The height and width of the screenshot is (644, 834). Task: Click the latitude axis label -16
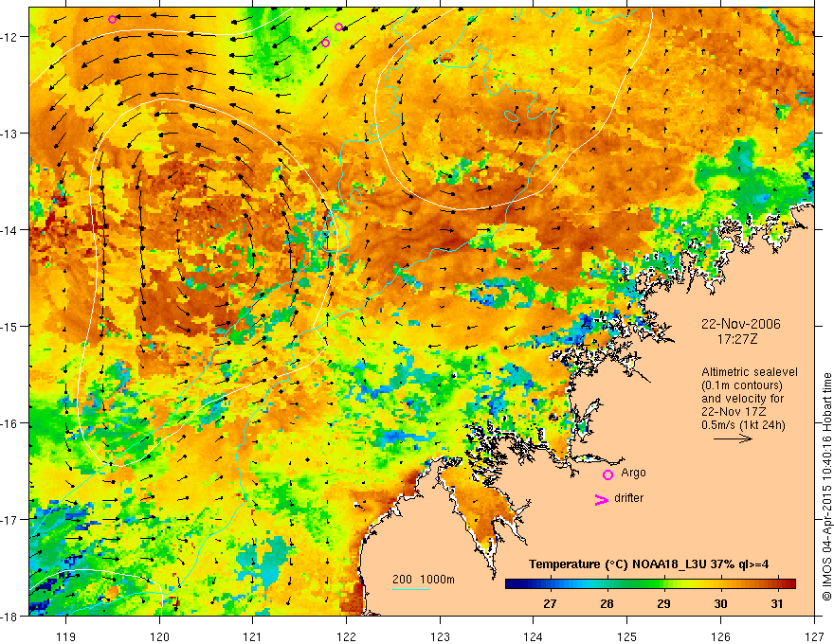[x=9, y=423]
